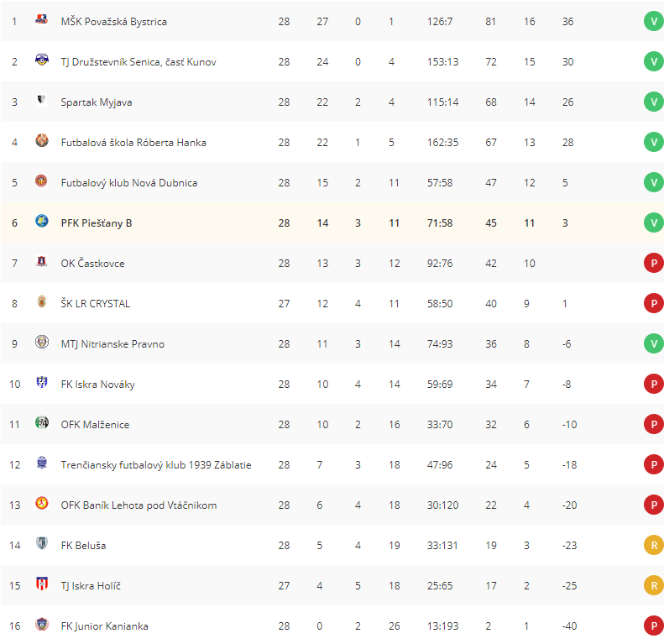Open Trenčiansky futbalový klub 1939 Záblatie link
The height and width of the screenshot is (644, 664).
click(x=156, y=465)
